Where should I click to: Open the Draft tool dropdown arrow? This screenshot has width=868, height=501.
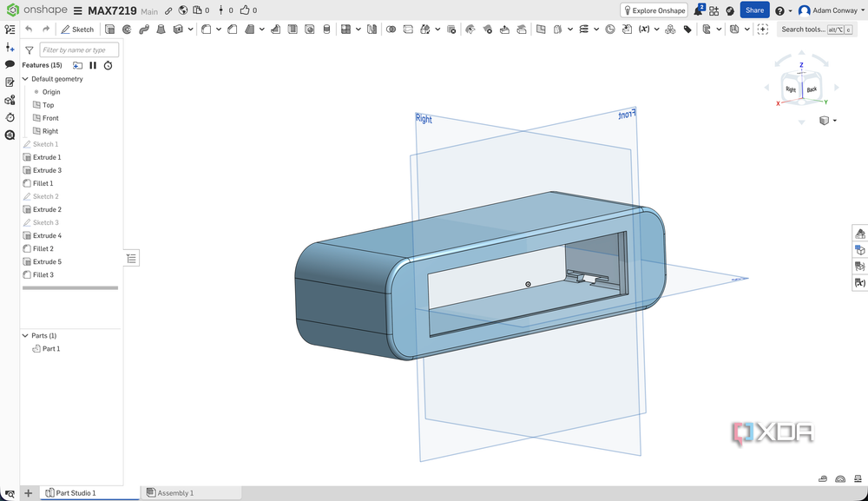(262, 30)
